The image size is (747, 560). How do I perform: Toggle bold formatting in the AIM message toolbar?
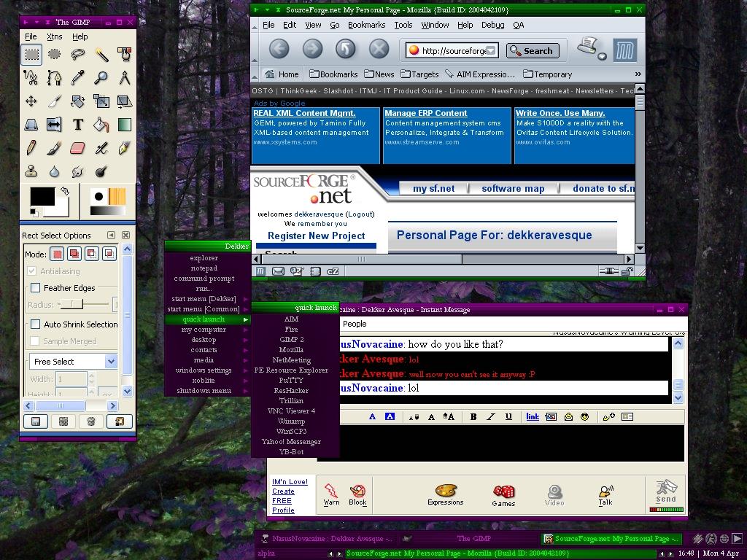coord(473,416)
